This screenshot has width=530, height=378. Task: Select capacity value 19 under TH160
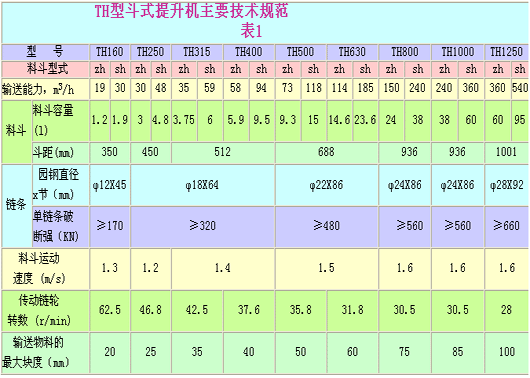point(100,88)
